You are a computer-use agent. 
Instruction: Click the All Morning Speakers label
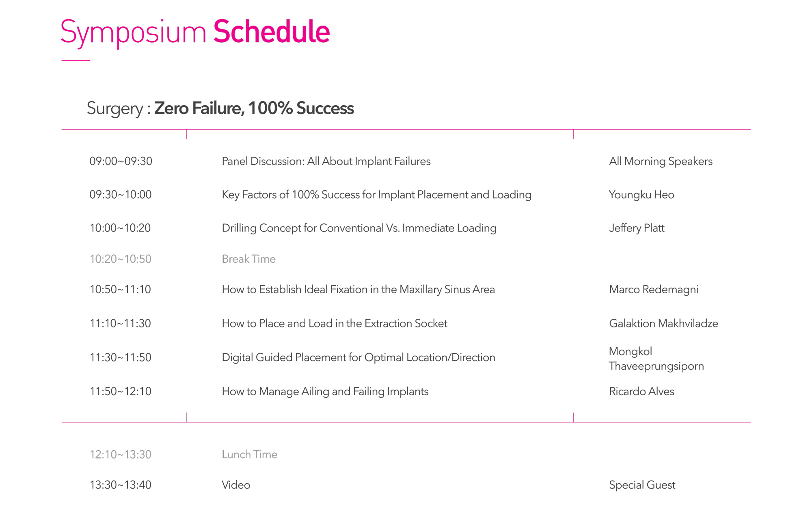click(661, 161)
